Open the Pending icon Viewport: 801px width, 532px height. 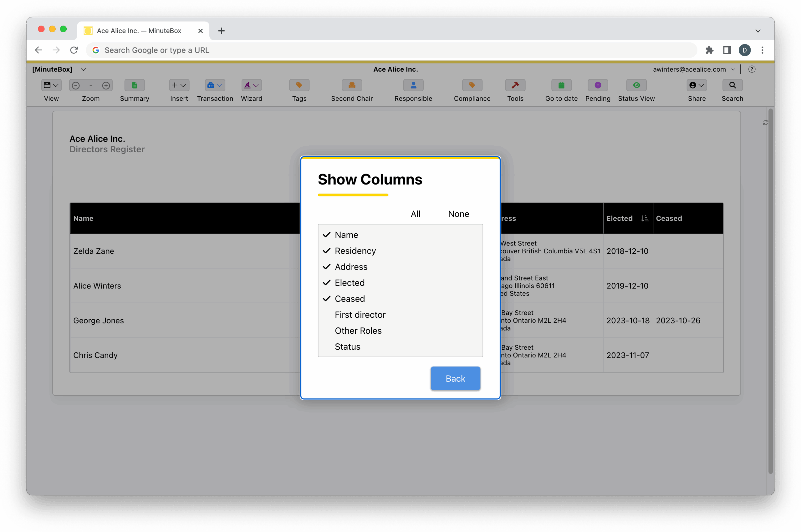point(598,85)
